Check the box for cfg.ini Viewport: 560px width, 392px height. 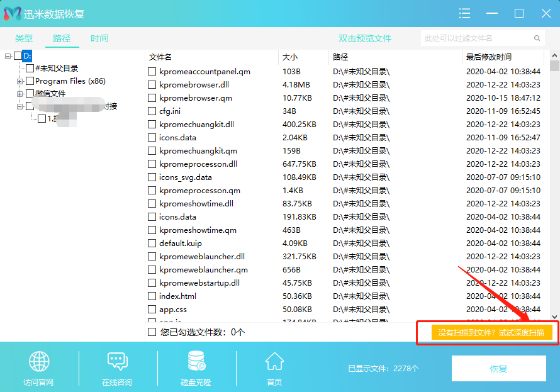(152, 111)
